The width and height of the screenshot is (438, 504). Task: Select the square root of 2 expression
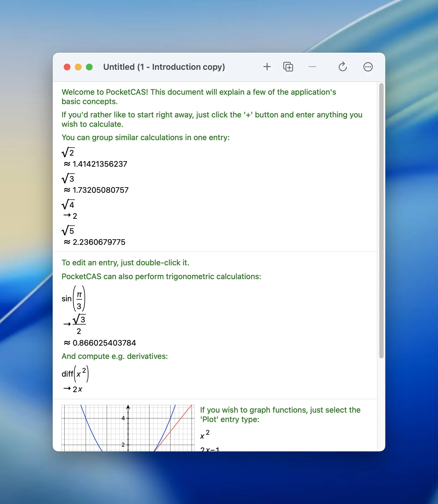click(x=68, y=152)
